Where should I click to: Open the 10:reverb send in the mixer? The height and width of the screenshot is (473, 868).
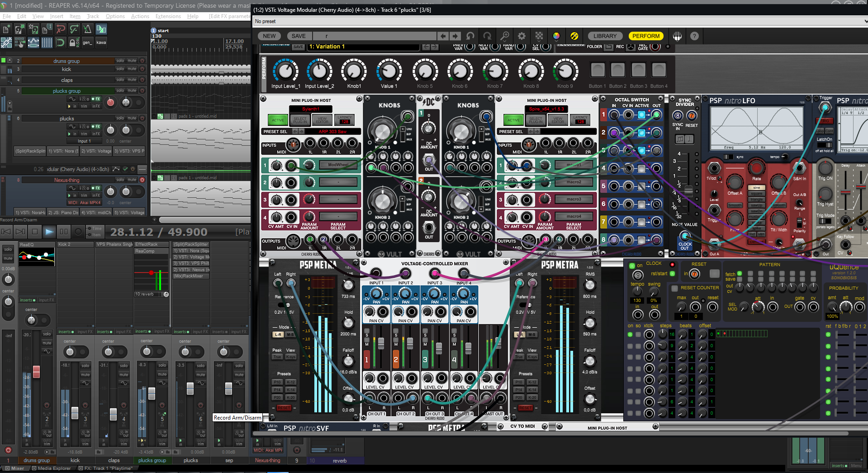[x=152, y=294]
